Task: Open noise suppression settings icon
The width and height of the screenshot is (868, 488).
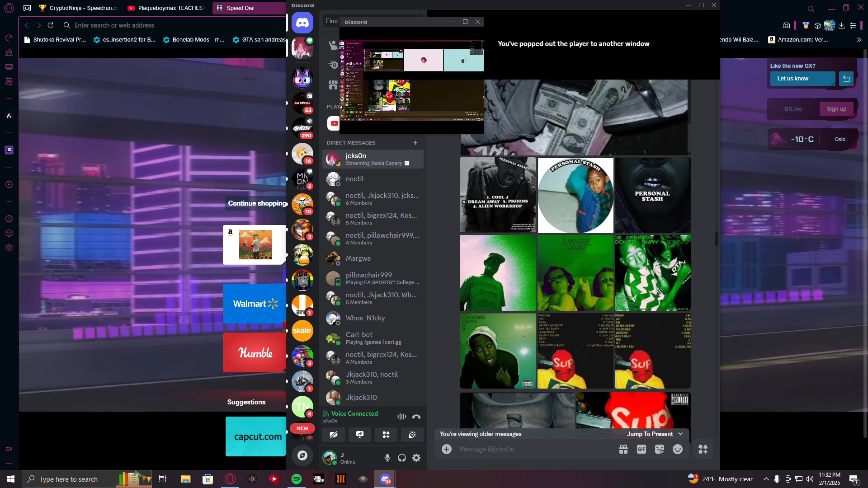Action: click(401, 417)
